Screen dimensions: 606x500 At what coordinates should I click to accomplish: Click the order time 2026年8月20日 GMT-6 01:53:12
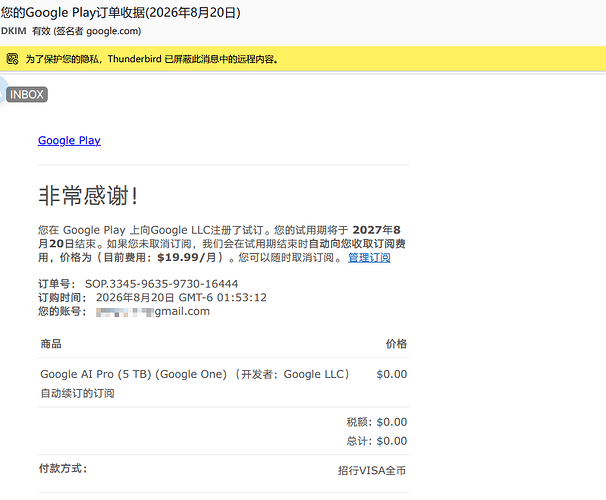(x=181, y=297)
